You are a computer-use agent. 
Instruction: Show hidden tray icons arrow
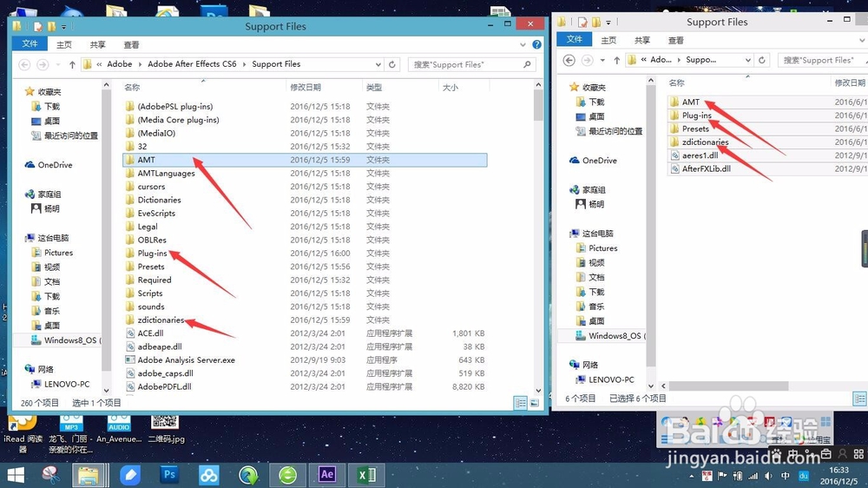click(692, 476)
